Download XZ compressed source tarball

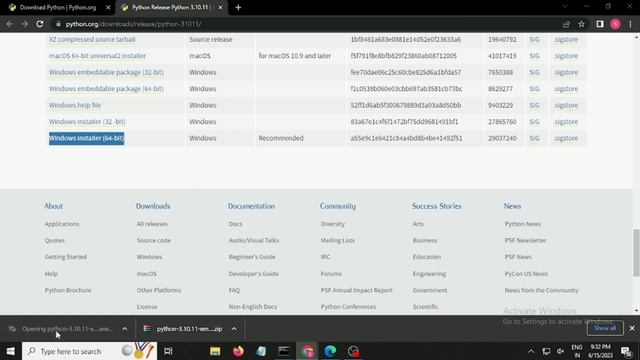coord(92,39)
